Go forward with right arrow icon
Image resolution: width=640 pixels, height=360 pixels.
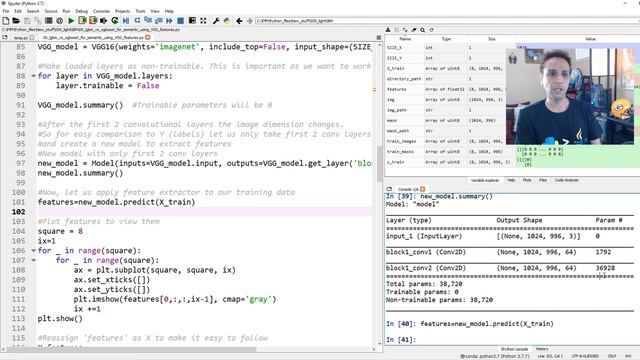pos(249,20)
